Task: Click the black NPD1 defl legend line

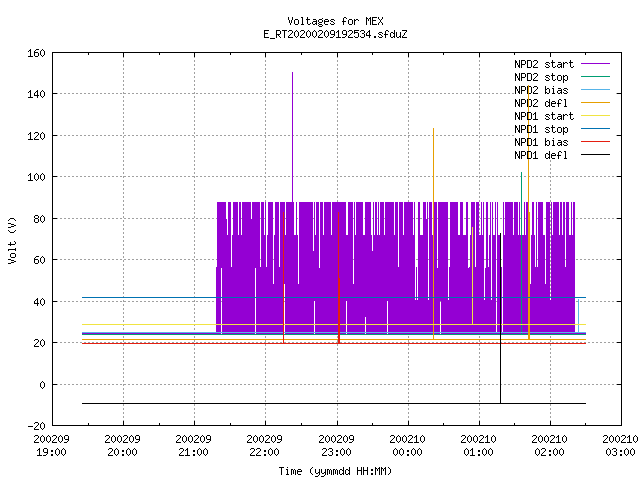Action: tap(595, 155)
